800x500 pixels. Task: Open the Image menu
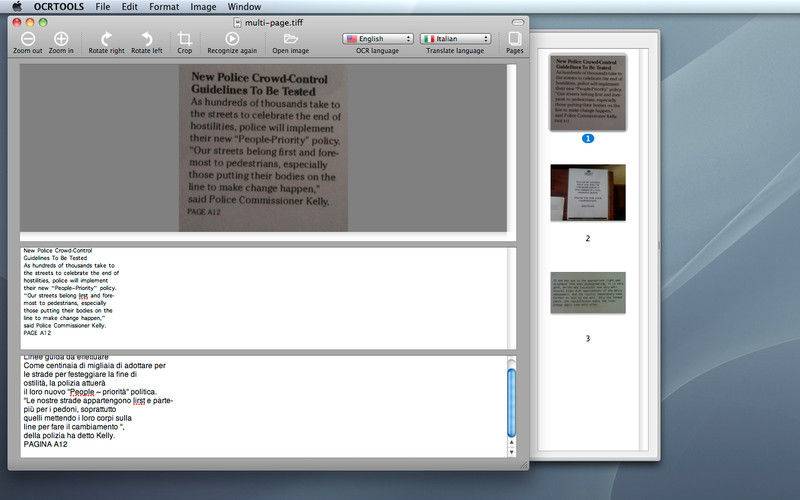tap(203, 7)
